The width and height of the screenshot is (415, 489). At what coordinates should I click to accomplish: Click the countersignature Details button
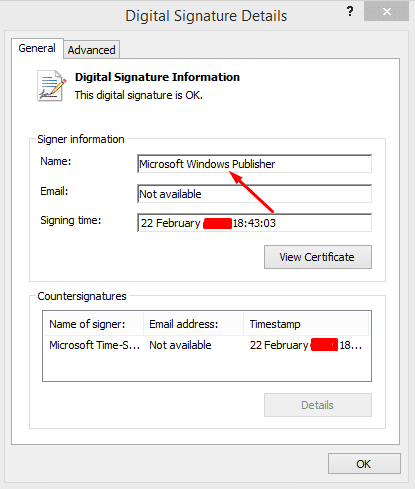318,405
